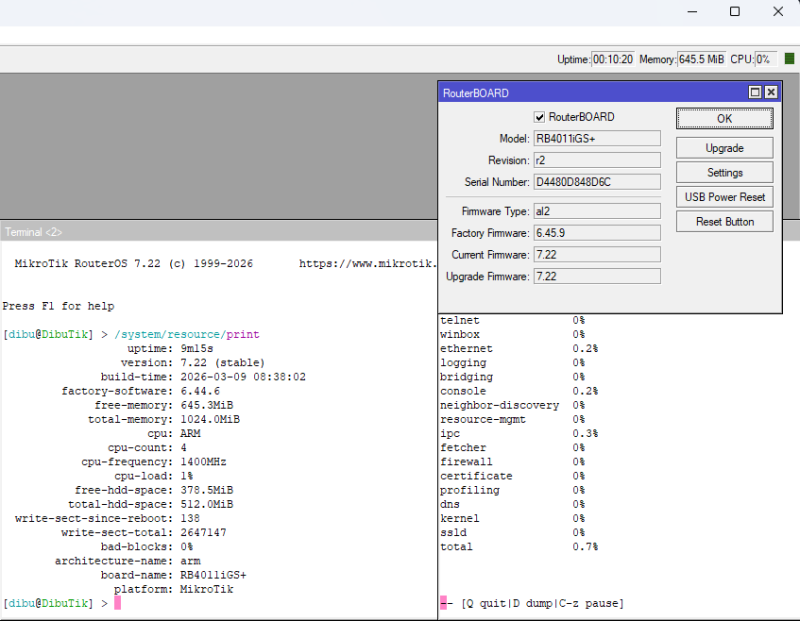Click the Upgrade firmware button
Image resolution: width=800 pixels, height=621 pixels.
tap(724, 148)
